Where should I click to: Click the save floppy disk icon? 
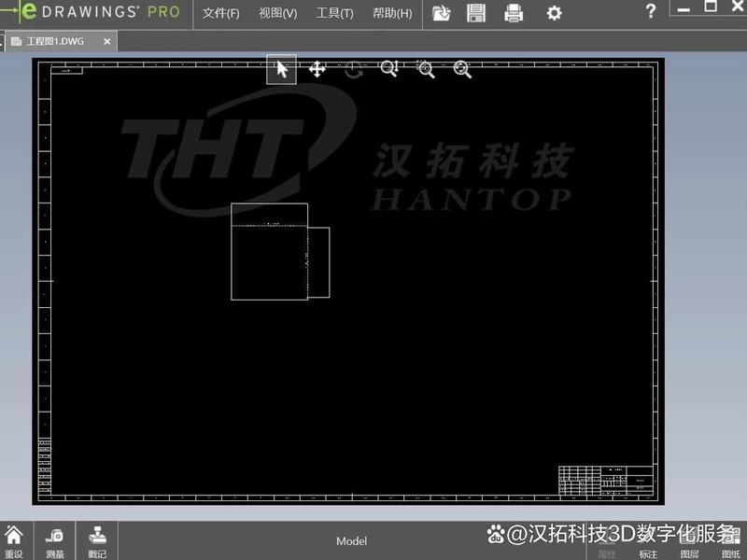[476, 13]
